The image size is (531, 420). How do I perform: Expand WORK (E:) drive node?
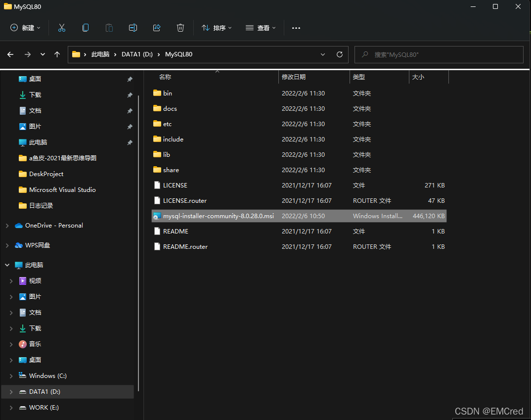[11, 408]
